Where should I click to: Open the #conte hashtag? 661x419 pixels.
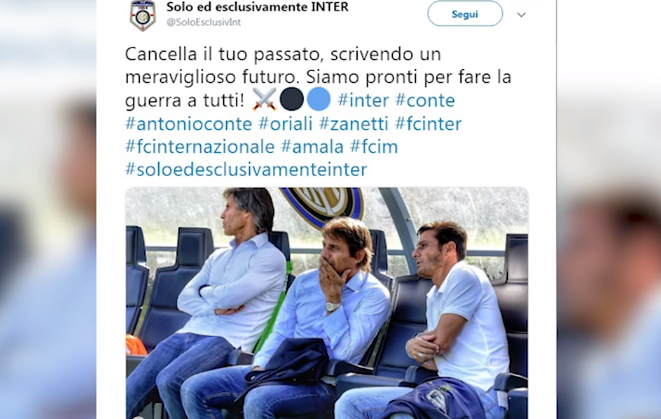[425, 100]
